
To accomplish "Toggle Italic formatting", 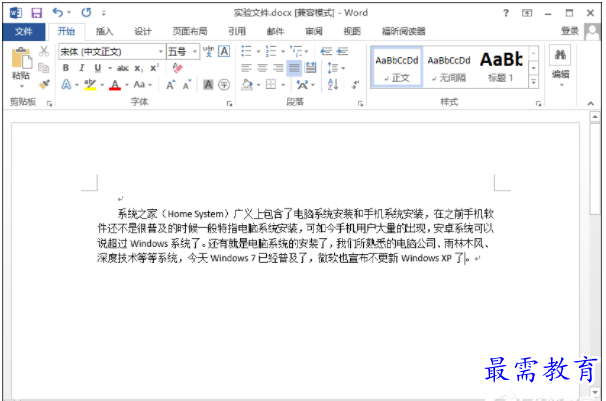I will tap(82, 68).
